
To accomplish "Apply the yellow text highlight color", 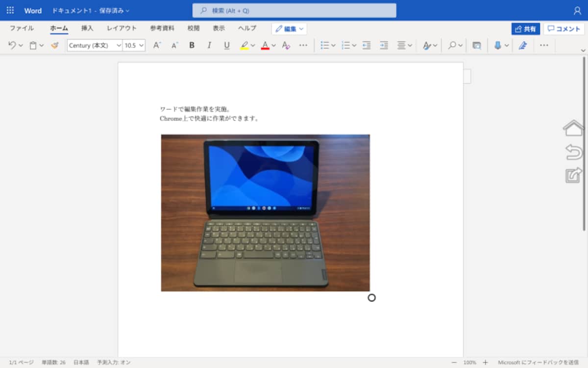I will pos(245,45).
